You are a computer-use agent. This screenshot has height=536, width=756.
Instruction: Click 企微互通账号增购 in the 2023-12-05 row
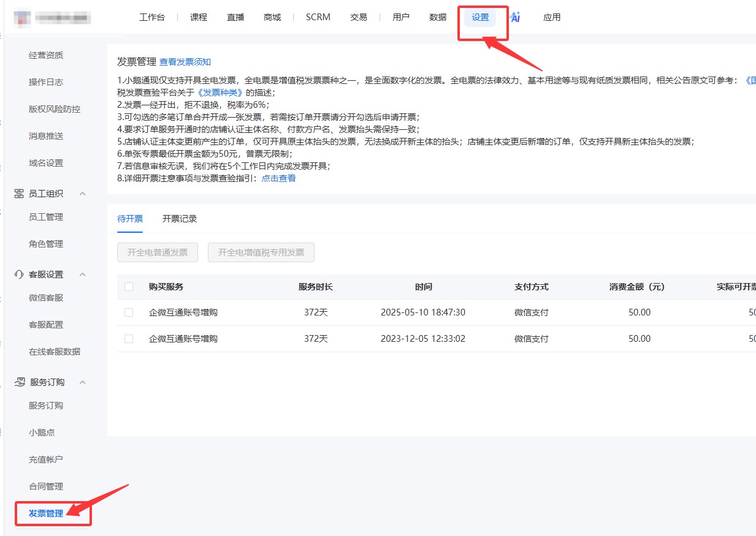(183, 339)
